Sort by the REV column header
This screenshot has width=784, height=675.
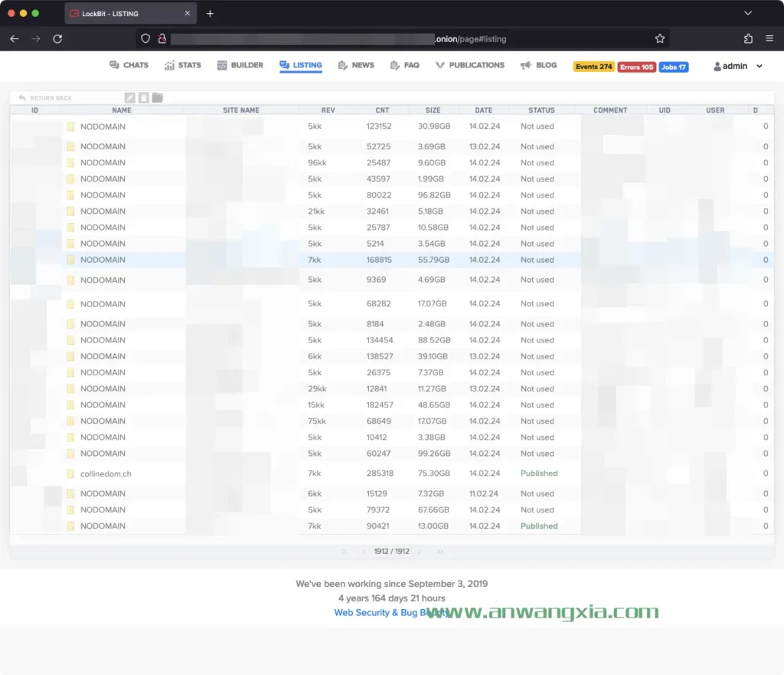point(328,110)
